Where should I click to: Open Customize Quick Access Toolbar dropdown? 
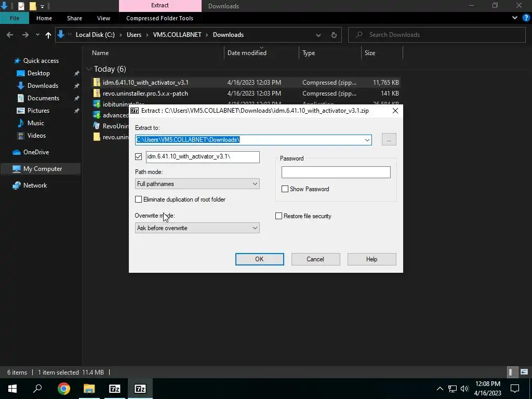point(42,6)
